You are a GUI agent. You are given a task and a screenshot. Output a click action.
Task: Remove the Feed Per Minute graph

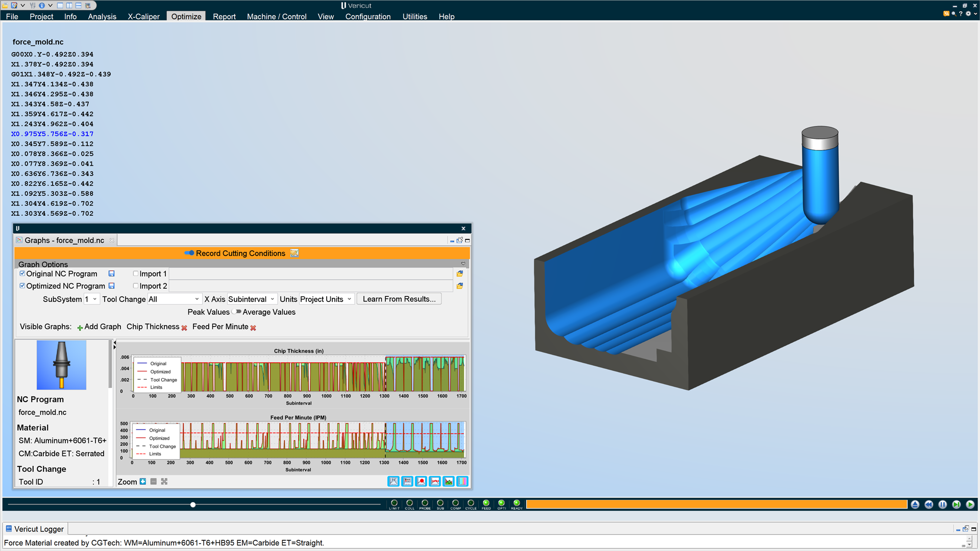tap(253, 328)
